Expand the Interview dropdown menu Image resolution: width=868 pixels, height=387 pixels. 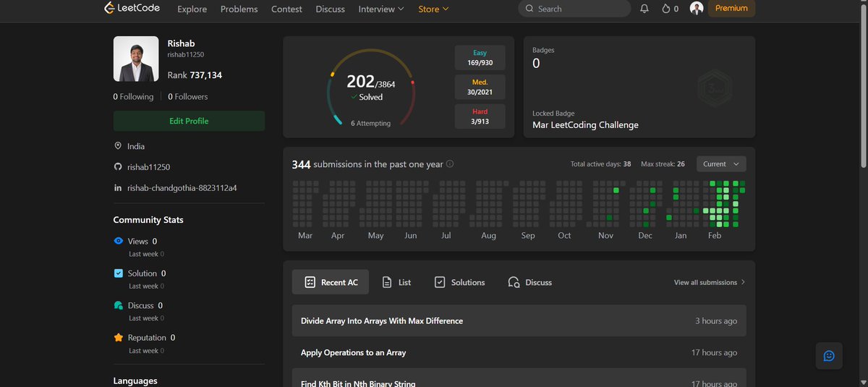coord(381,9)
